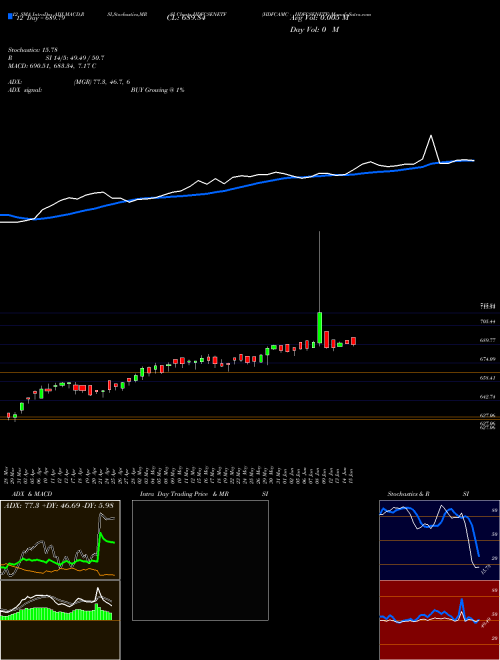This screenshot has width=500, height=660.
Task: Open the MACD histogram chart thumbnail
Action: pos(60,620)
